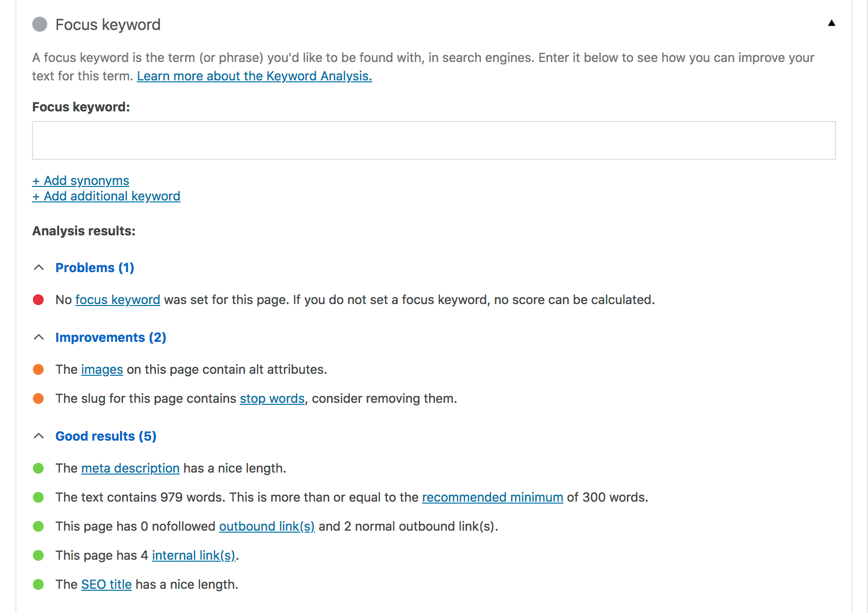
Task: Click red bullet beside no focus keyword
Action: tap(38, 300)
